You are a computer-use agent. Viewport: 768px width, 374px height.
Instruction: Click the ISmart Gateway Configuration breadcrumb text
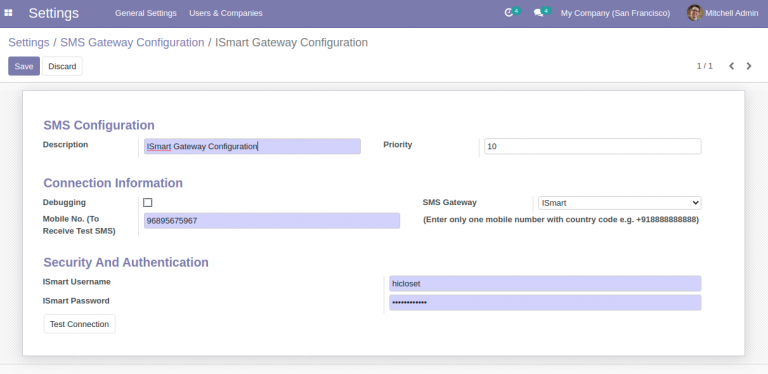coord(291,43)
